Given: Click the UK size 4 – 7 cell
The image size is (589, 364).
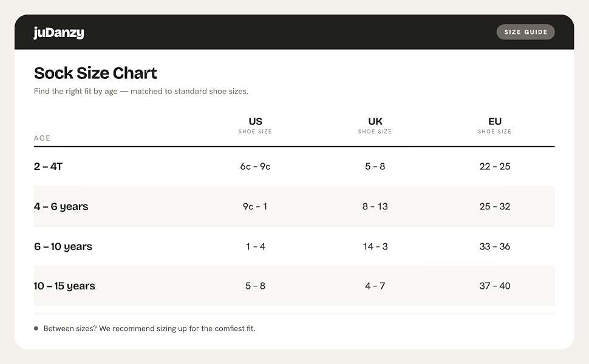Looking at the screenshot, I should (375, 286).
